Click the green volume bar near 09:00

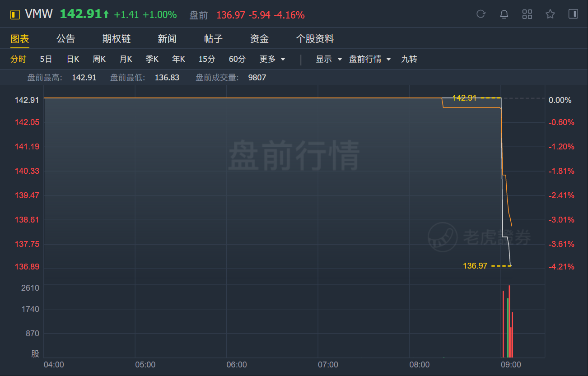(508, 328)
